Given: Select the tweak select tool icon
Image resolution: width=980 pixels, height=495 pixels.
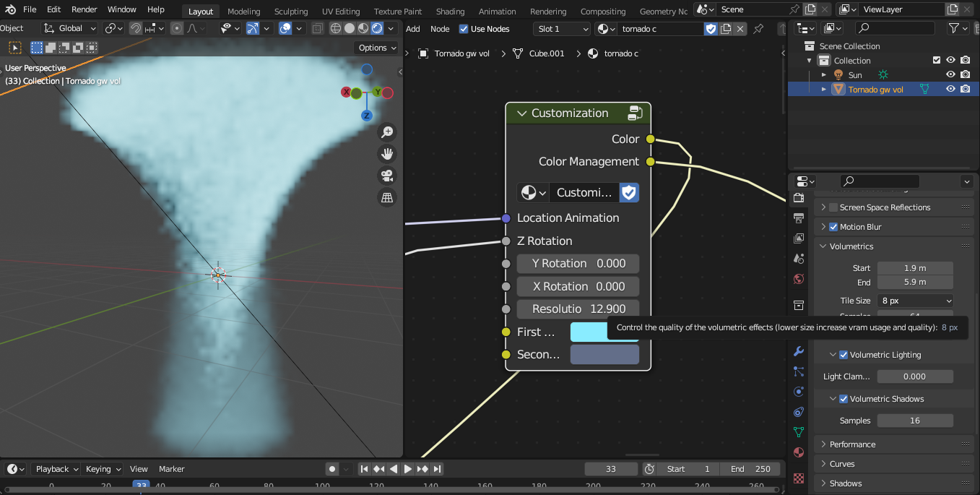Looking at the screenshot, I should (14, 48).
